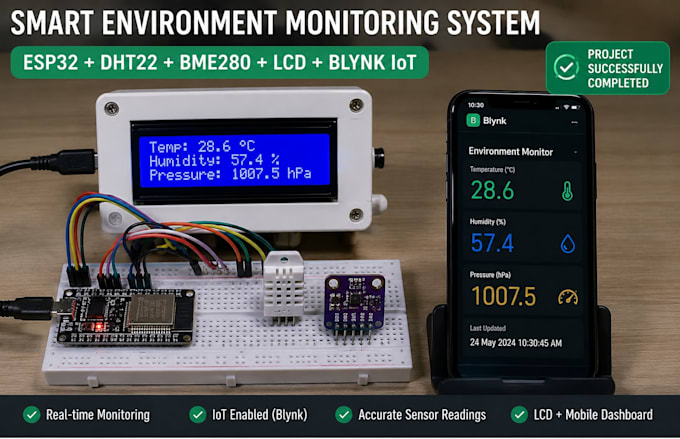Select the 'Pressure: 1007.5 hPa' LCD line
The width and height of the screenshot is (680, 439).
pos(230,174)
